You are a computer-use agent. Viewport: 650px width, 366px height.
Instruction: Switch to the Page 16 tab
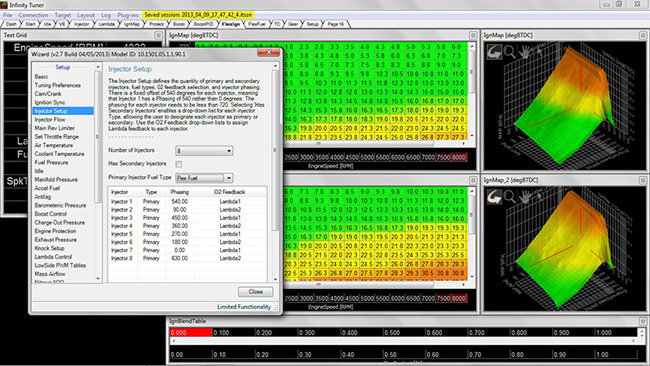(x=335, y=24)
